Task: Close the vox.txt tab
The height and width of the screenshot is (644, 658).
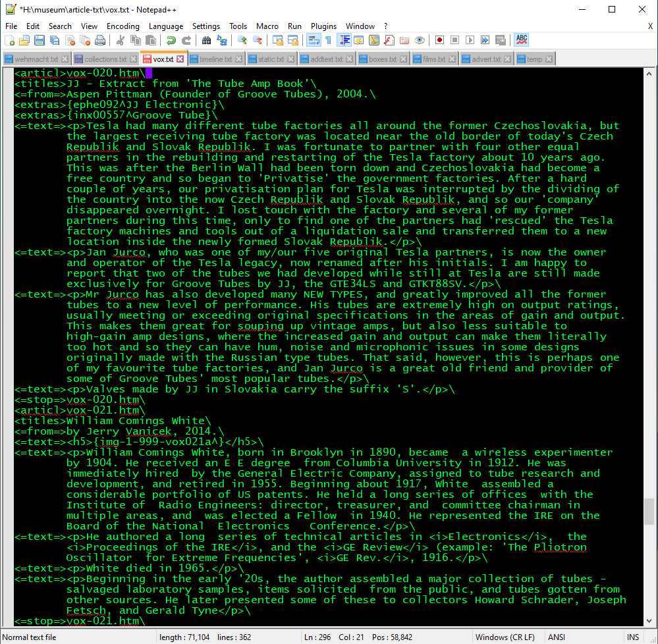Action: click(x=180, y=59)
